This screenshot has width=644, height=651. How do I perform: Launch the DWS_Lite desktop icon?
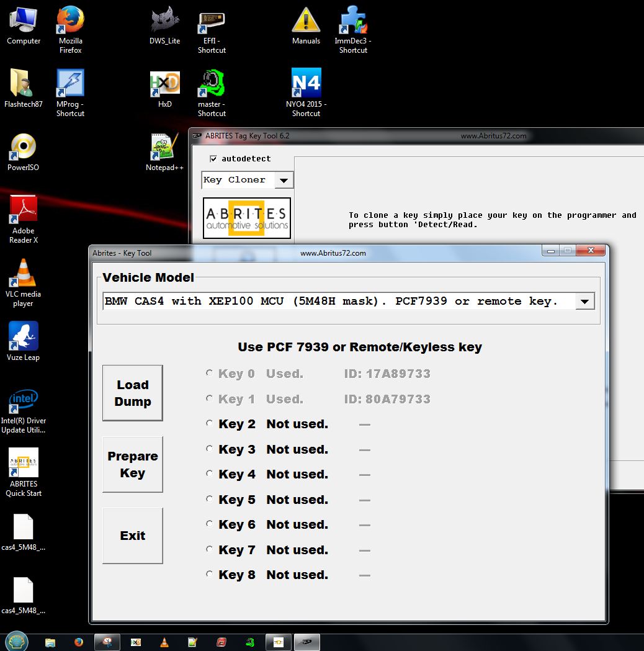pyautogui.click(x=164, y=21)
